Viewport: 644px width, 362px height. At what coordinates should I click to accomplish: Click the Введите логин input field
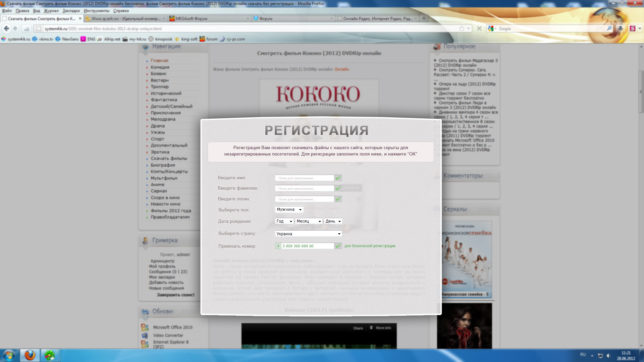point(305,199)
